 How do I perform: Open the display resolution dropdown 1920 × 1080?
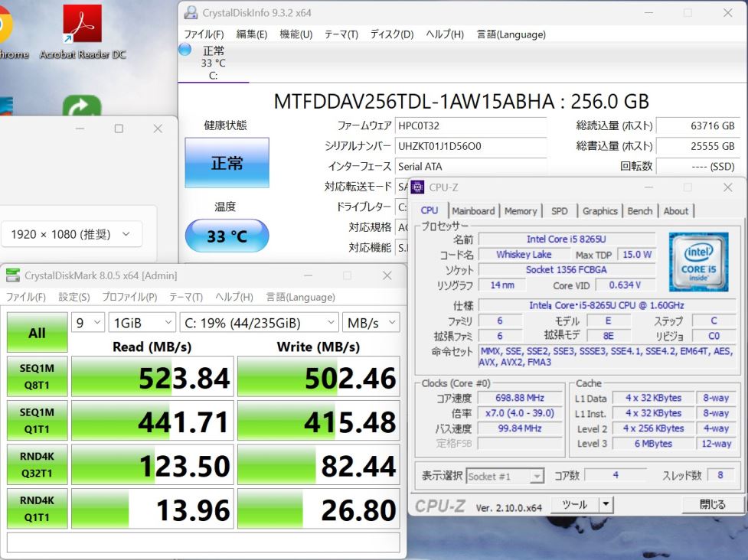click(71, 234)
